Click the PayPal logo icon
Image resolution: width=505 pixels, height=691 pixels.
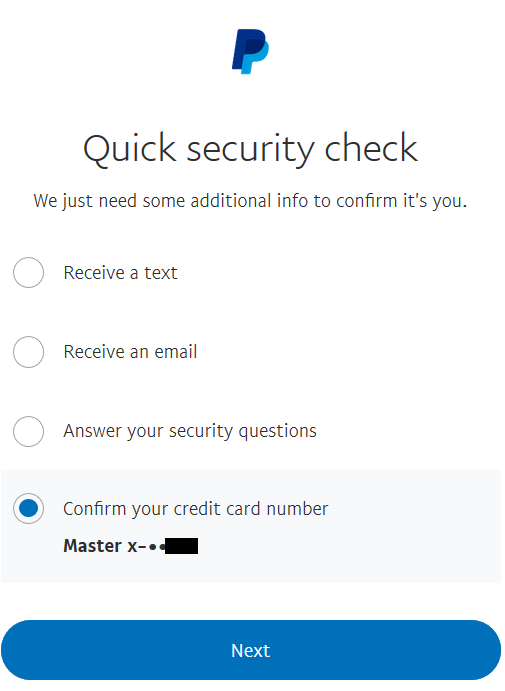[x=251, y=52]
